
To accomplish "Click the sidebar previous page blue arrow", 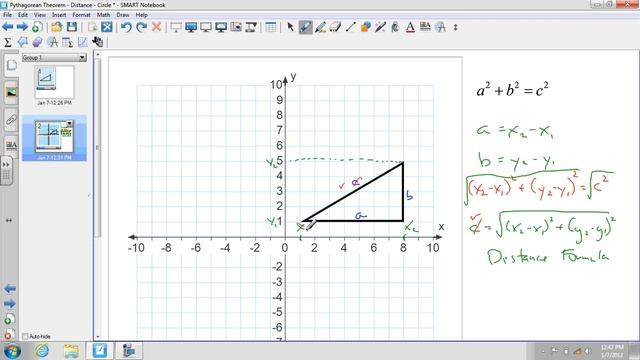I will (10, 289).
